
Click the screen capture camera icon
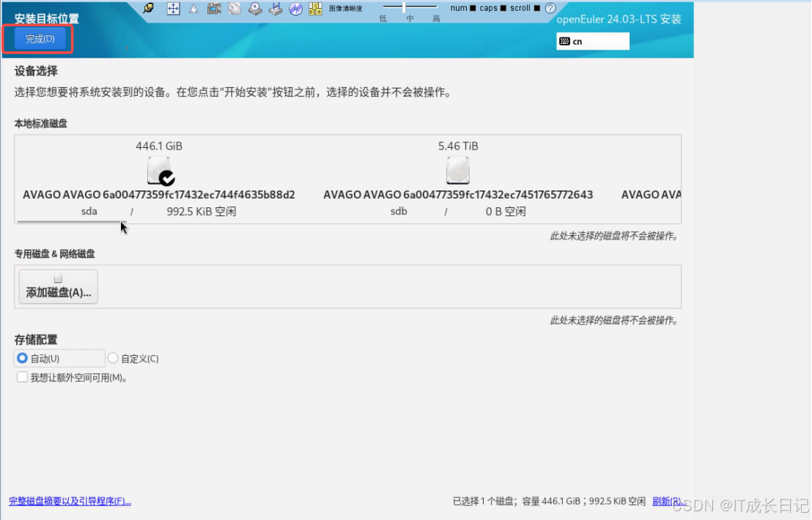214,8
